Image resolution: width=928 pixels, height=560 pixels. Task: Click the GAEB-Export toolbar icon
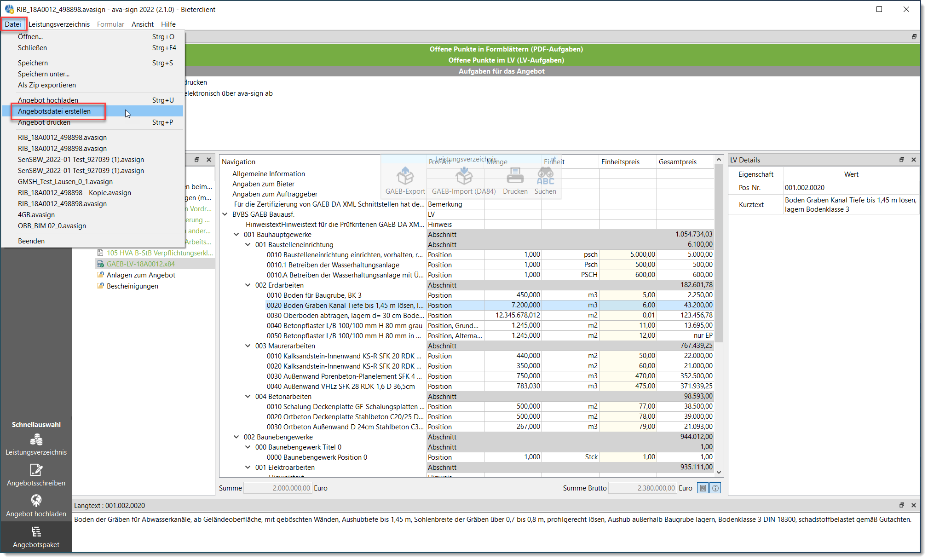[405, 181]
